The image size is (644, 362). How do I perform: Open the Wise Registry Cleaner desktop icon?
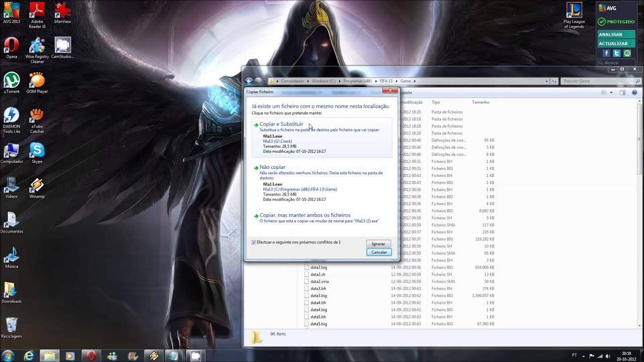point(37,50)
